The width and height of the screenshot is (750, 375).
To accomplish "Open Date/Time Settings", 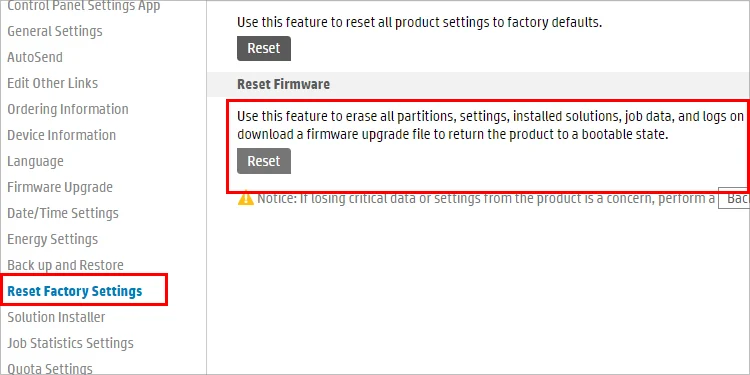I will 63,213.
